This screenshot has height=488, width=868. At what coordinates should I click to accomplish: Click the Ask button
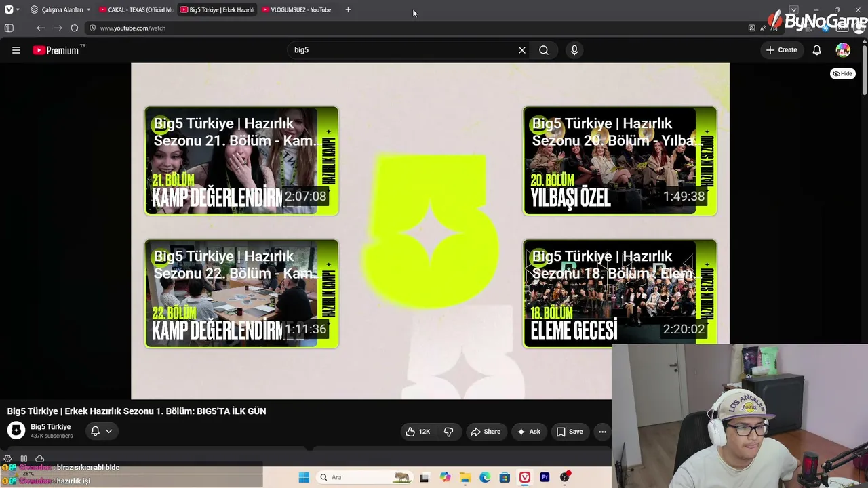(x=528, y=432)
